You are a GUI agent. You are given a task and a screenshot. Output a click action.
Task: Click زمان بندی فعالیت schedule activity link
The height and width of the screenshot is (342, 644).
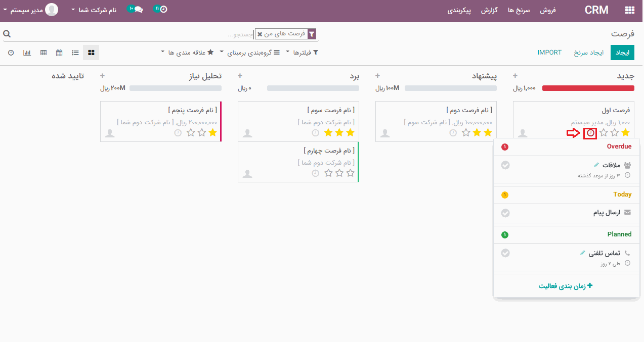point(565,286)
